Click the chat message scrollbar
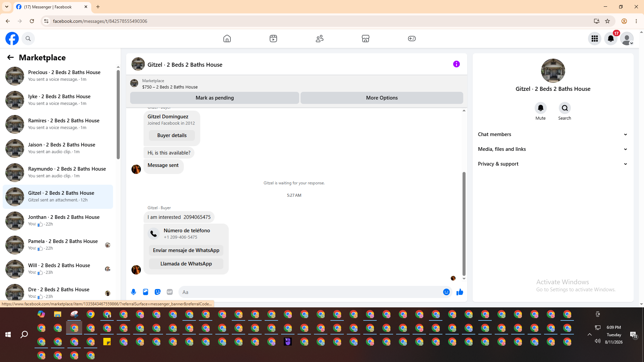Image resolution: width=644 pixels, height=362 pixels. pos(464,224)
